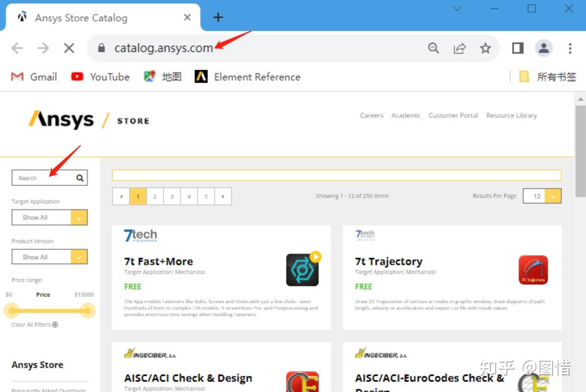Viewport: 586px width, 392px height.
Task: Close the Ansys Store Catalog tab
Action: pyautogui.click(x=187, y=17)
